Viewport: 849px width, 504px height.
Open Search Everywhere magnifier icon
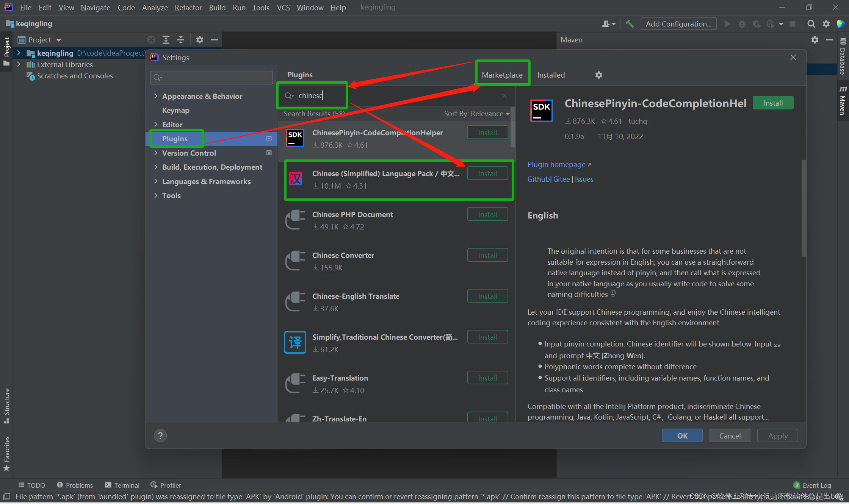(x=811, y=24)
